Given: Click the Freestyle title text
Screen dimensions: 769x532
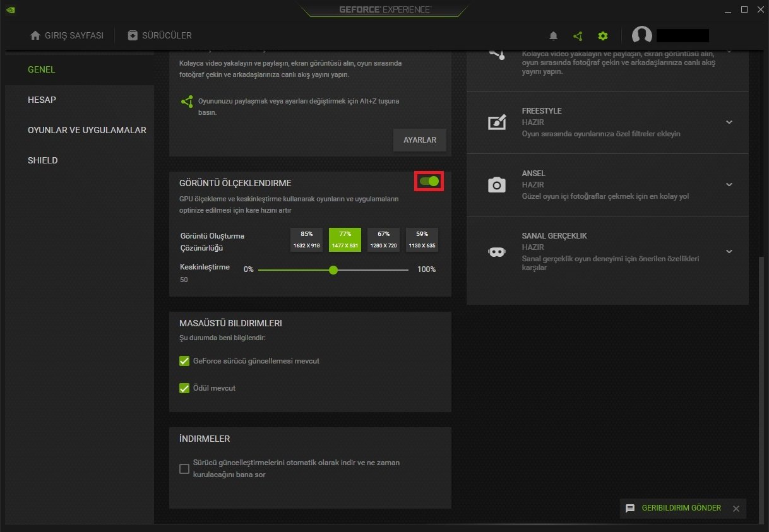Looking at the screenshot, I should (x=542, y=111).
